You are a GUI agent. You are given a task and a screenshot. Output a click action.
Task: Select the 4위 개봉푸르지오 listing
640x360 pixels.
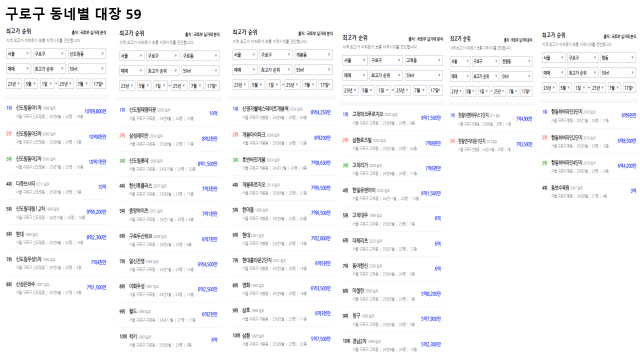click(282, 188)
